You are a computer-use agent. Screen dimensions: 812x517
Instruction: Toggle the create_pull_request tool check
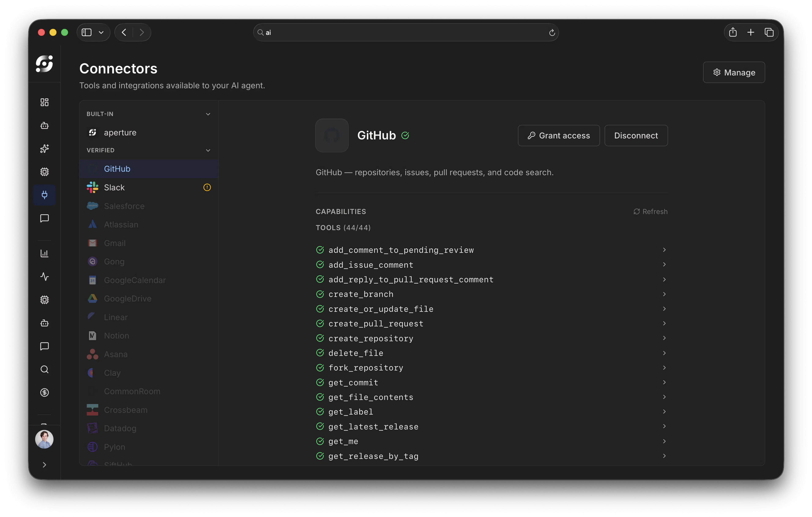(x=320, y=323)
